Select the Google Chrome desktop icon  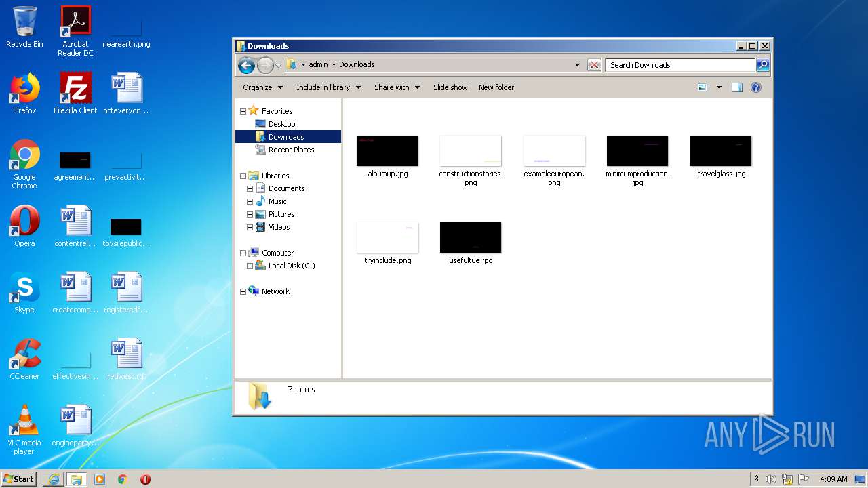click(24, 164)
